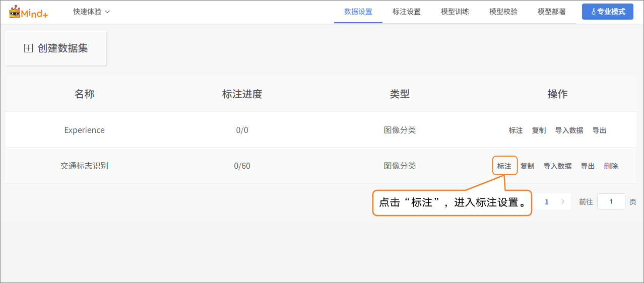Delete the 交通标志识别 dataset
The width and height of the screenshot is (644, 283).
pos(611,166)
